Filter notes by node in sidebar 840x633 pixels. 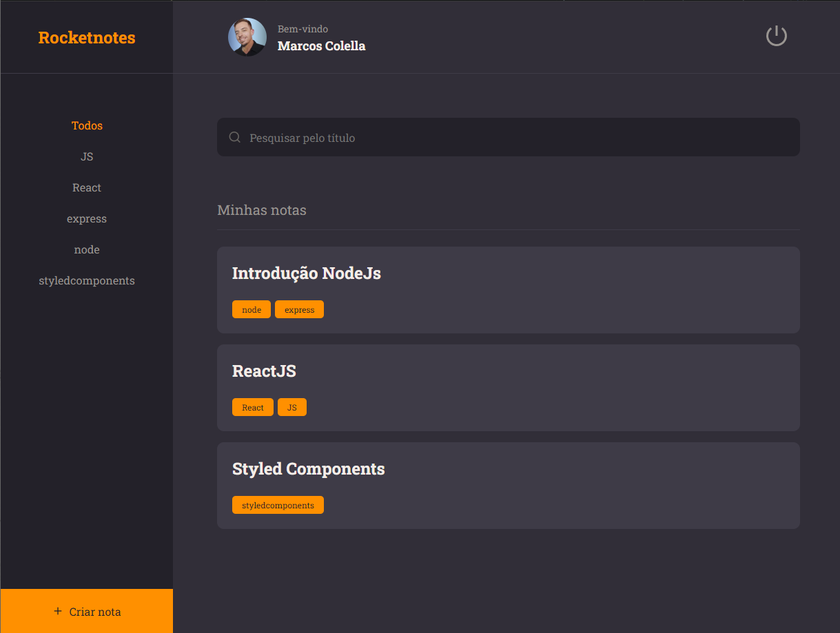tap(87, 249)
